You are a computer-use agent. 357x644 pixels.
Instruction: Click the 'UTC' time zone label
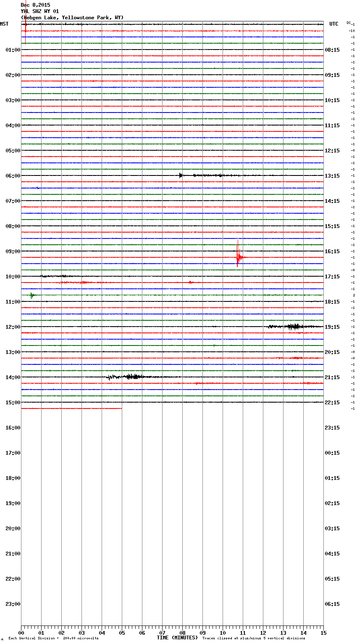pyautogui.click(x=334, y=24)
